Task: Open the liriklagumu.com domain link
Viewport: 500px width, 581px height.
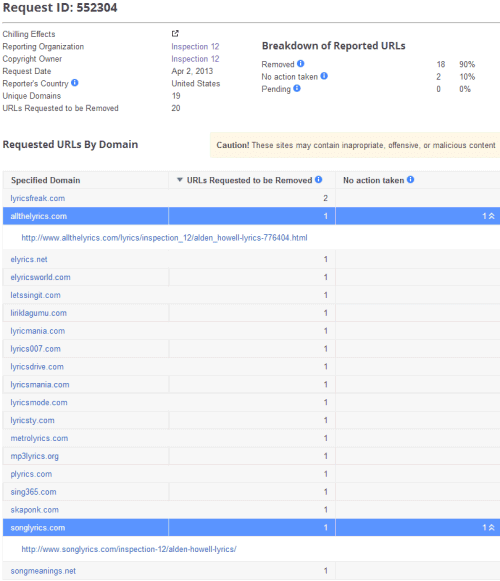Action: (x=39, y=313)
